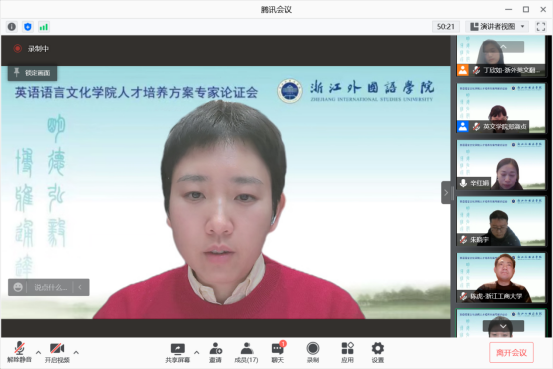Screen dimensions: 553x369
Task: Open speaker view (演讲者视图) dropdown
Action: (x=498, y=27)
